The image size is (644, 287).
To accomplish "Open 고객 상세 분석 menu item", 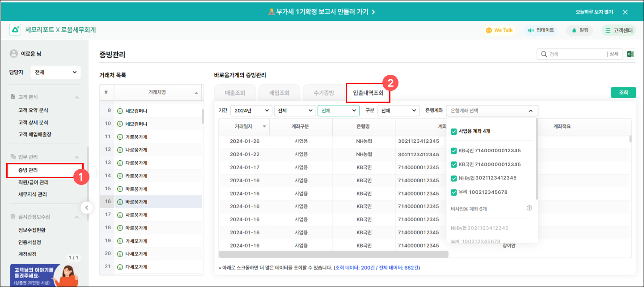I will (33, 122).
